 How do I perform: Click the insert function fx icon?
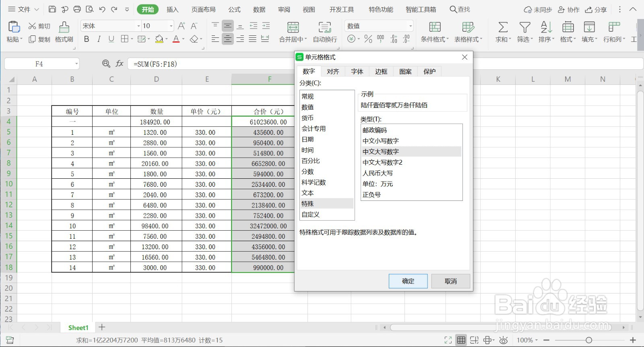(120, 64)
